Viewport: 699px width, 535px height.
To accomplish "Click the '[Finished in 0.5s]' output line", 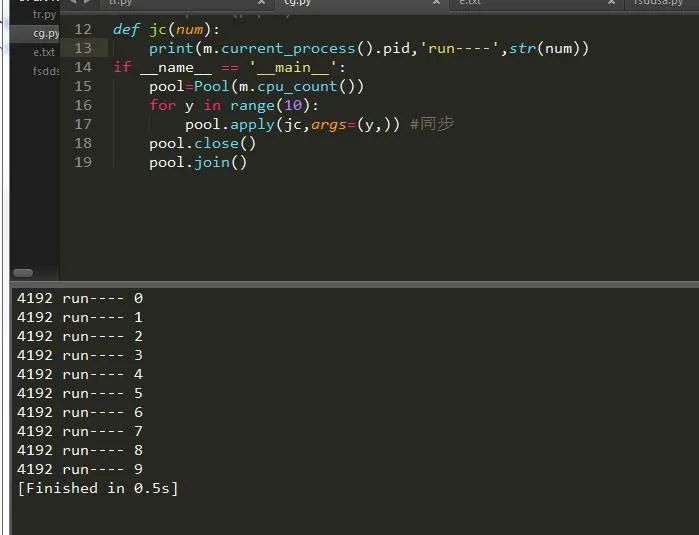I will (x=97, y=488).
